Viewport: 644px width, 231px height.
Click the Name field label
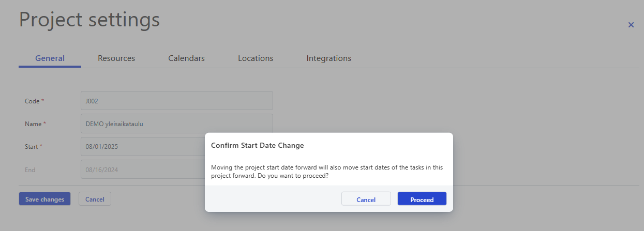pyautogui.click(x=33, y=124)
